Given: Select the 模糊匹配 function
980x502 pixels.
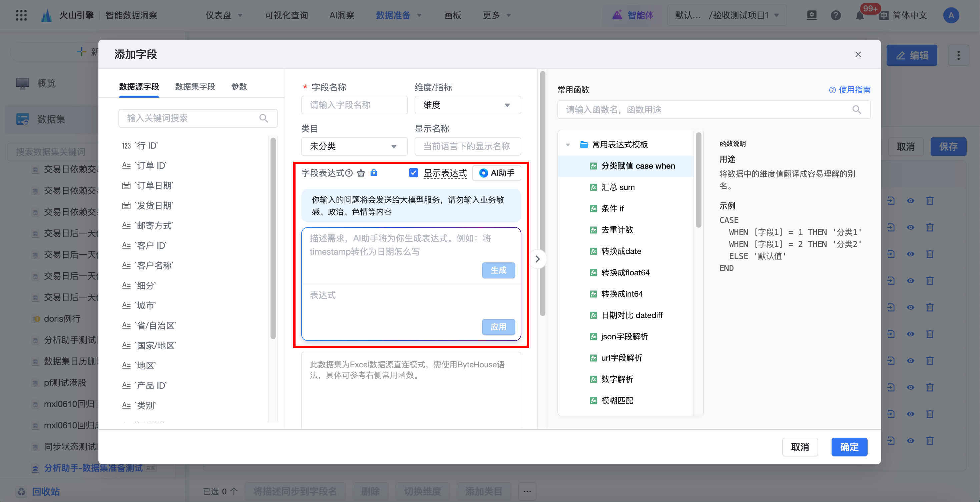Looking at the screenshot, I should (626, 400).
